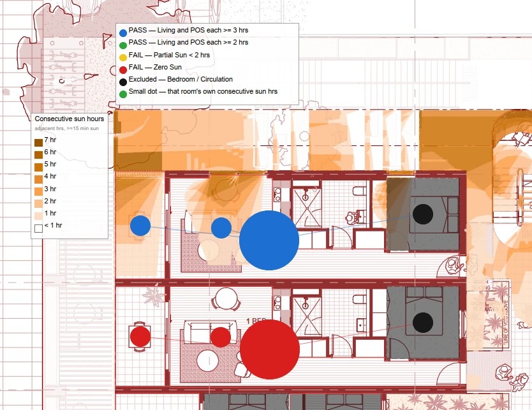Select text 'FAIL — Zero Sun'
Screen dimensions: 532x410
tap(155, 67)
